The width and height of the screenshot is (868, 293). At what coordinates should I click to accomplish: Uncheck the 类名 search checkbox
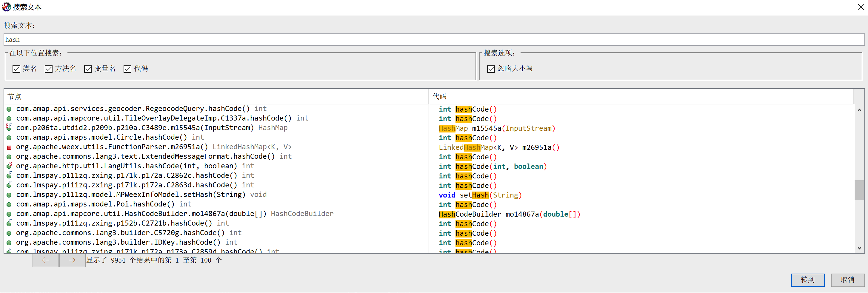pos(16,68)
